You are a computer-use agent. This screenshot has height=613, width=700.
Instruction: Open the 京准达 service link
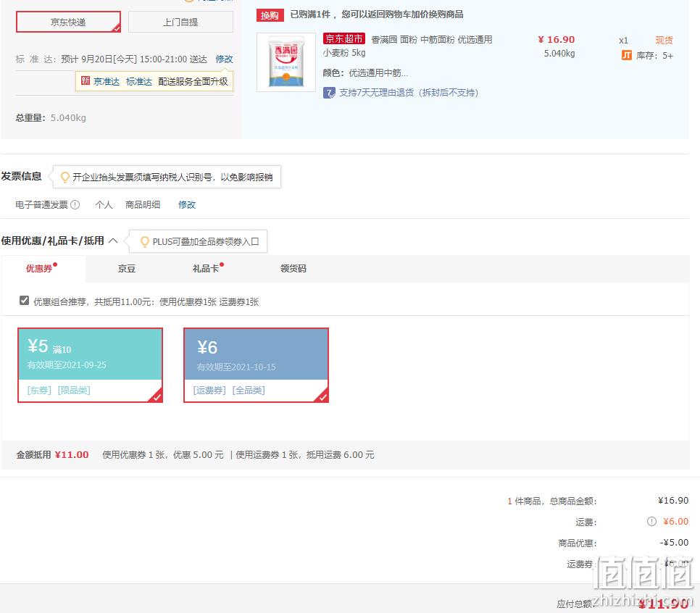coord(107,82)
